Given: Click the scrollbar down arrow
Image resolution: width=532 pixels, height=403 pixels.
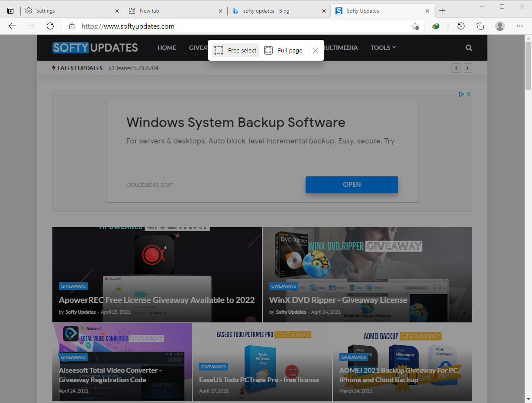Looking at the screenshot, I should (528, 399).
